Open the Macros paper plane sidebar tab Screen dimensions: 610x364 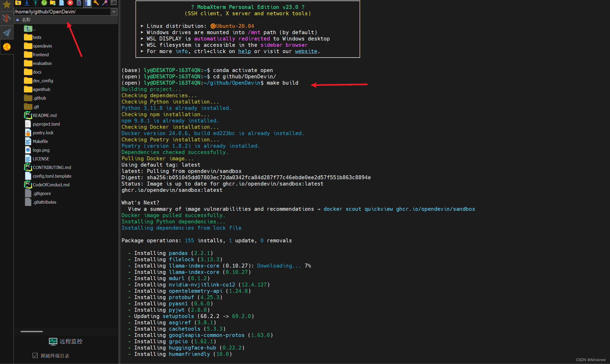pyautogui.click(x=7, y=33)
